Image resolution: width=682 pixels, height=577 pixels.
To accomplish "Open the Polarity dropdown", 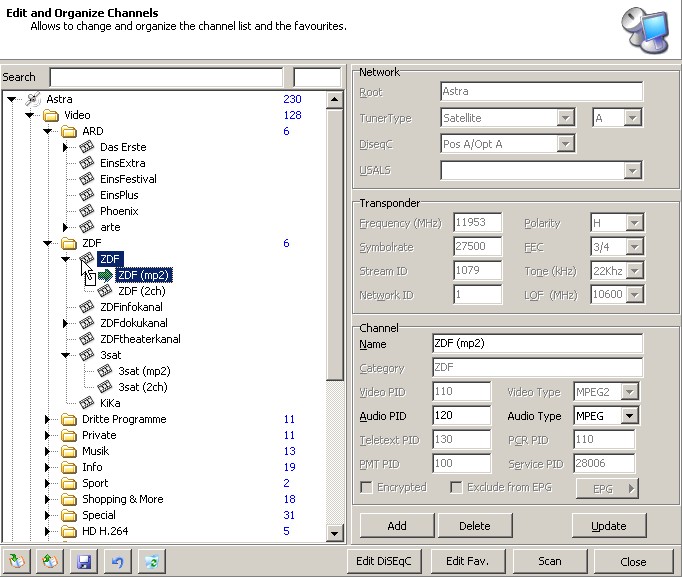I will click(x=635, y=223).
